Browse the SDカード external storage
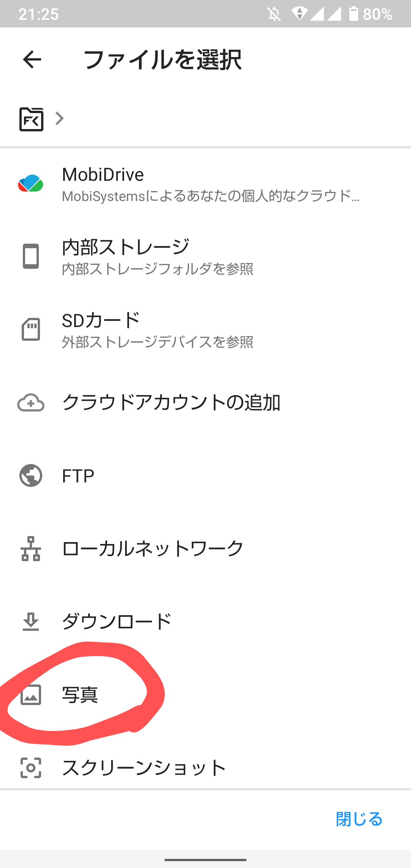This screenshot has height=868, width=411. pyautogui.click(x=158, y=330)
